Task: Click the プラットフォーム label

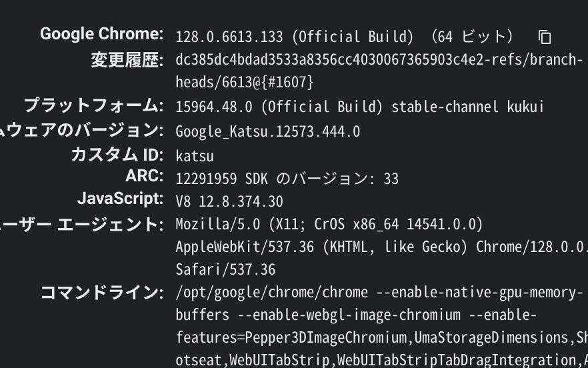Action: [x=93, y=106]
